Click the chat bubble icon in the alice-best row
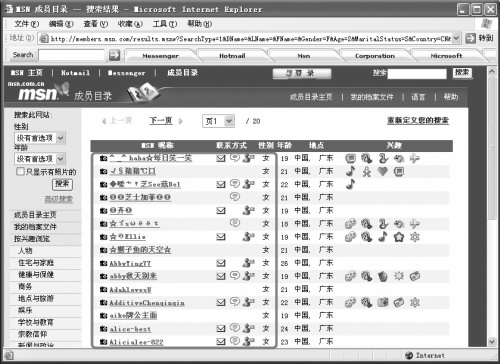This screenshot has height=364, width=500. (235, 328)
